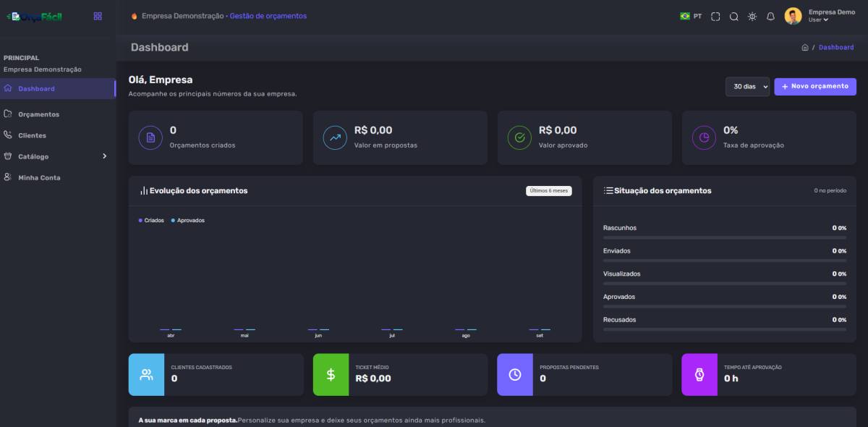Click the Recusados progress bar
868x427 pixels.
tap(725, 329)
